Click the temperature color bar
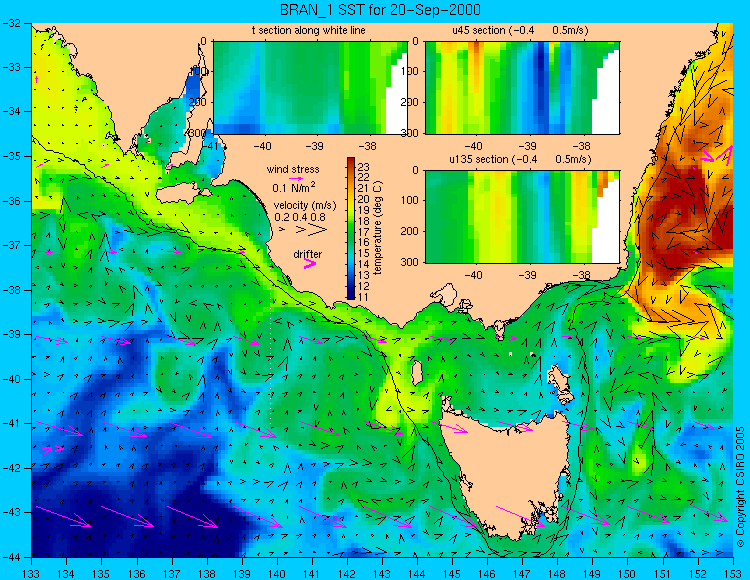 (351, 229)
